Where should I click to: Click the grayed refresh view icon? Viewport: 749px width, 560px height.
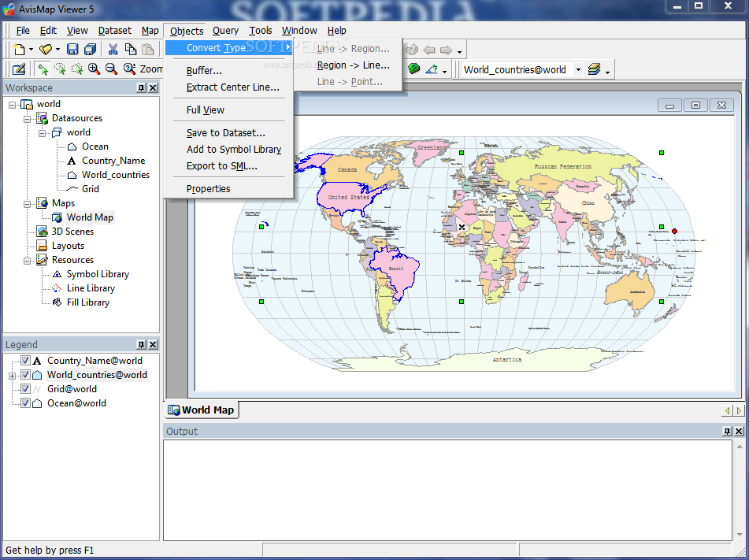pyautogui.click(x=412, y=50)
